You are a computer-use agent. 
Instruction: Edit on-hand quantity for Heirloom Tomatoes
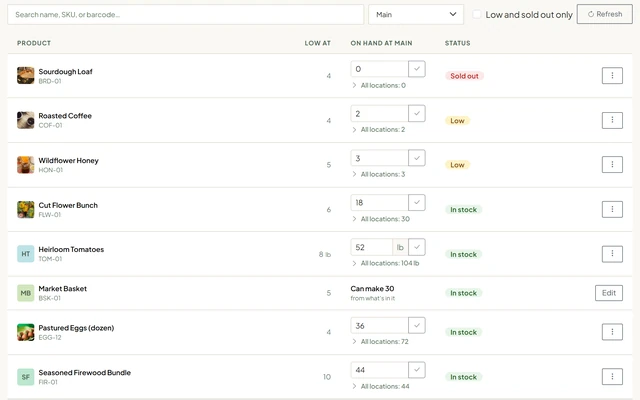pos(371,247)
